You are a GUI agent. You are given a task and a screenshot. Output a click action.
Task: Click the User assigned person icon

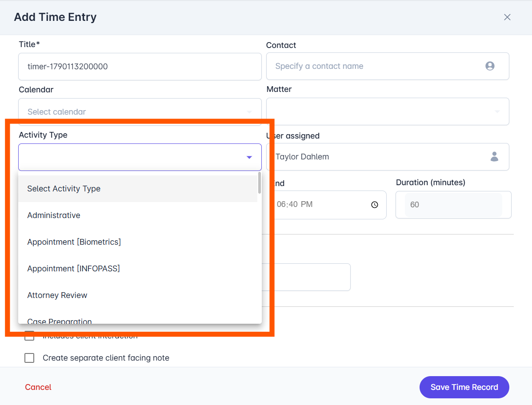494,157
